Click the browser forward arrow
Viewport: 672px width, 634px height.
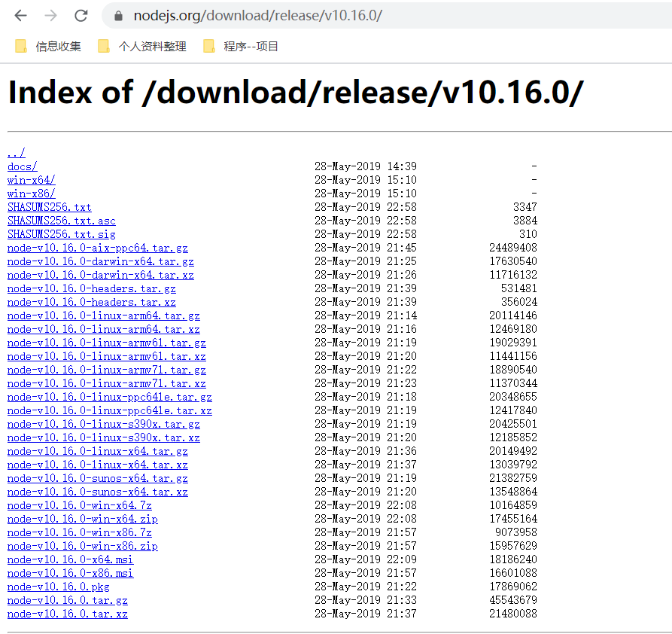[x=50, y=16]
